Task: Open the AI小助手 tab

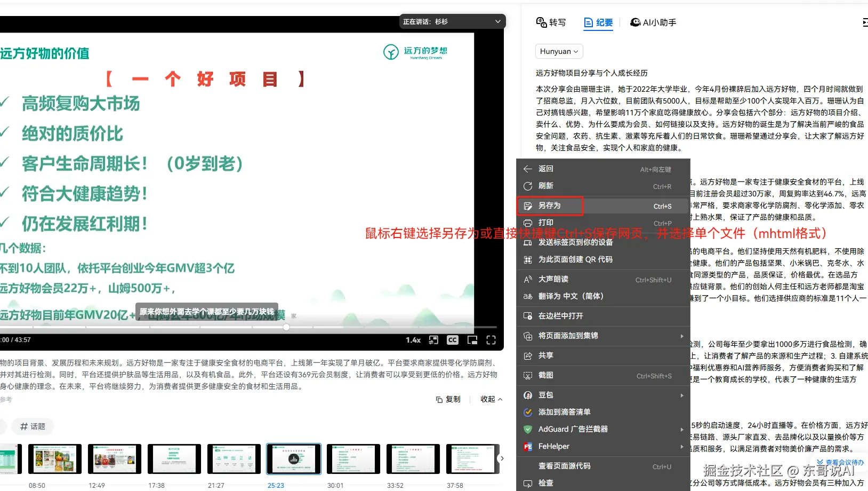Action: 653,22
